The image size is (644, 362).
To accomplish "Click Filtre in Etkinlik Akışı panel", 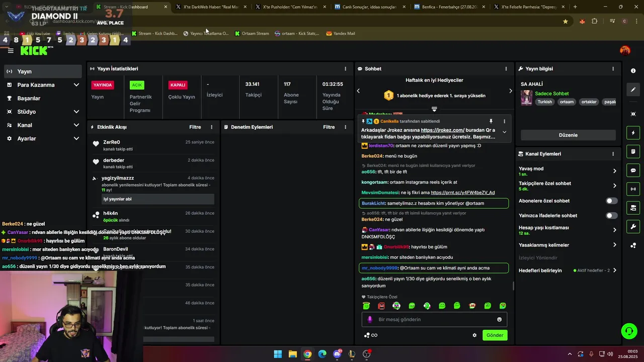I will pyautogui.click(x=195, y=127).
